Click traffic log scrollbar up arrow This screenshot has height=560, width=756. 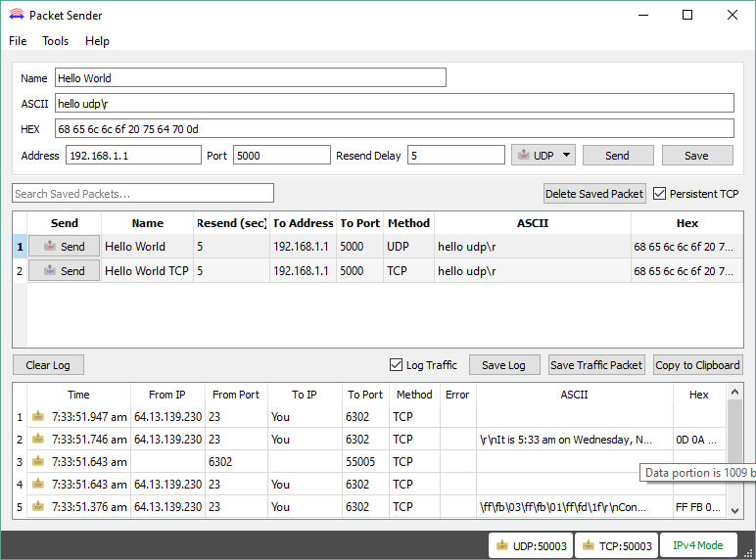pyautogui.click(x=734, y=392)
